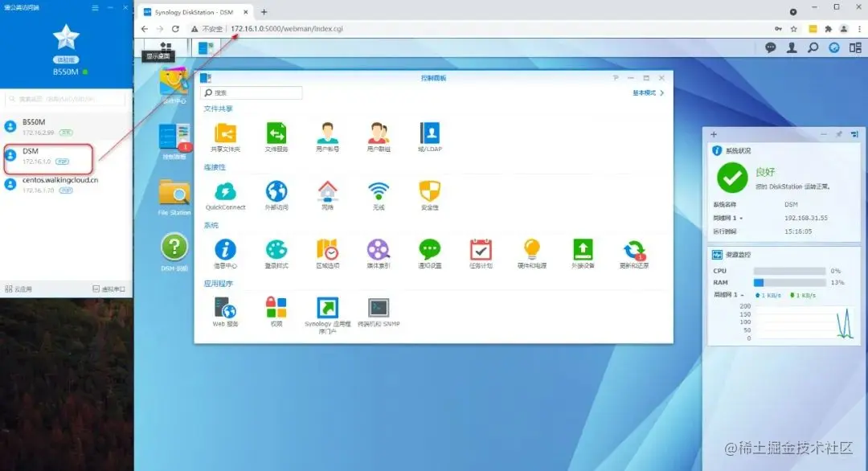This screenshot has height=471, width=868.
Task: Click the RAM usage bar
Action: click(x=789, y=282)
